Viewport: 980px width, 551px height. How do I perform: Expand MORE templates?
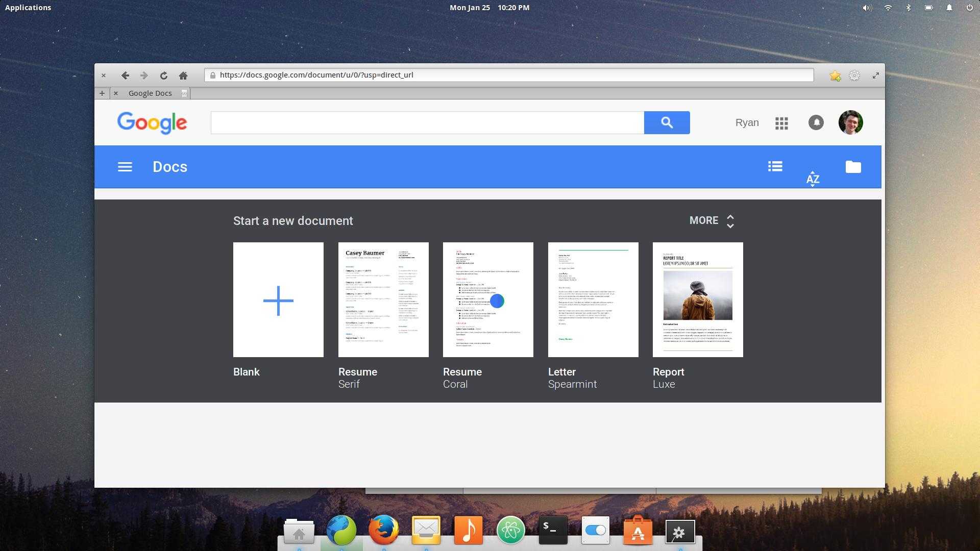[712, 220]
